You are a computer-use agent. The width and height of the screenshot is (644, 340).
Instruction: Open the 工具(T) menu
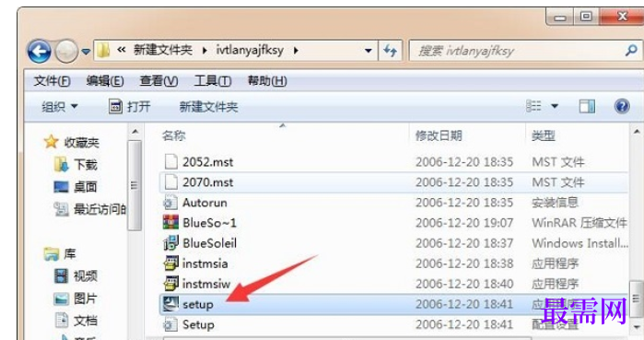click(x=212, y=81)
